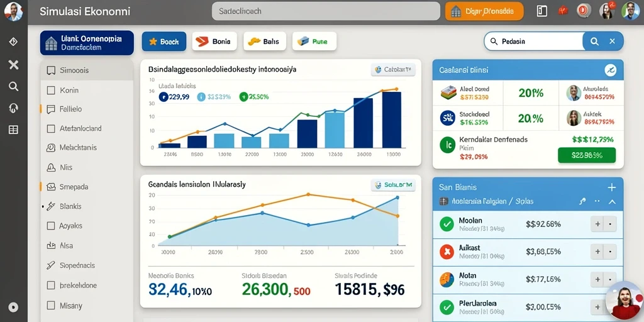Click the red circular icon in top bar
This screenshot has width=644, height=322.
pyautogui.click(x=583, y=11)
